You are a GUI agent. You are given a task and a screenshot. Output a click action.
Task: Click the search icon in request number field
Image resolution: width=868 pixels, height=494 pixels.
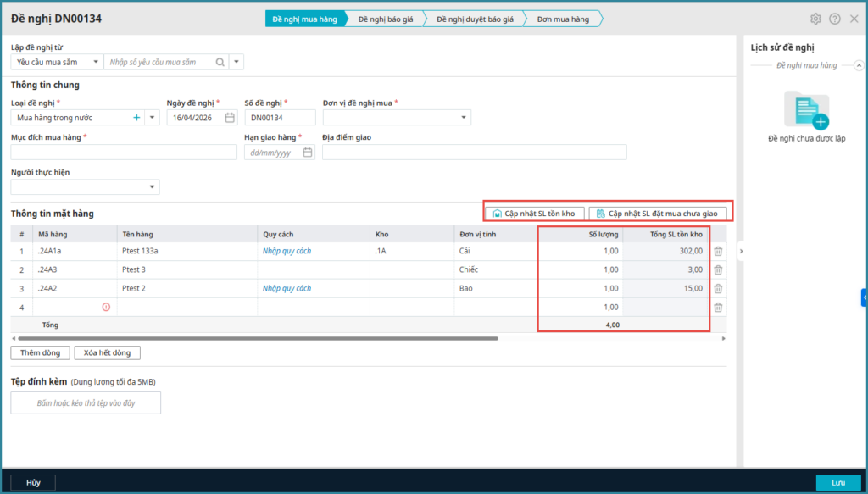(x=220, y=62)
